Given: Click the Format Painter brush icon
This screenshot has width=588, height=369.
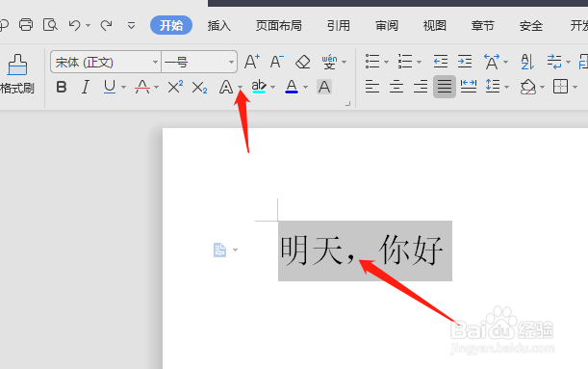Looking at the screenshot, I should [17, 65].
